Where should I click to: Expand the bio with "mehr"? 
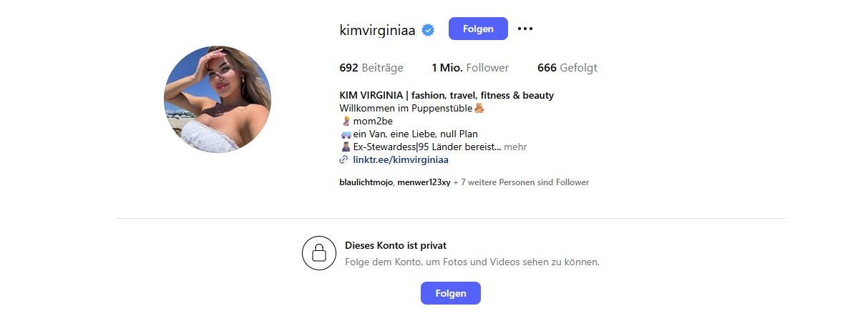click(515, 147)
